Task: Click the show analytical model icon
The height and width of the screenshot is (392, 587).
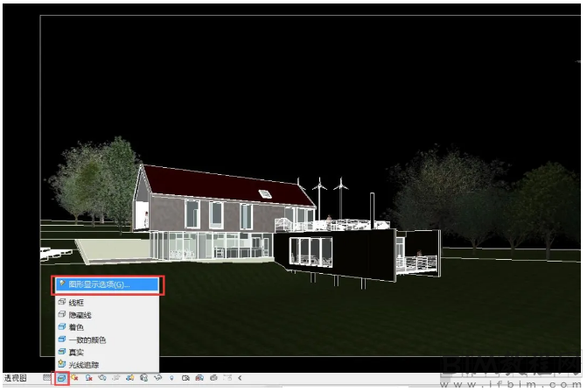Action: (x=199, y=378)
